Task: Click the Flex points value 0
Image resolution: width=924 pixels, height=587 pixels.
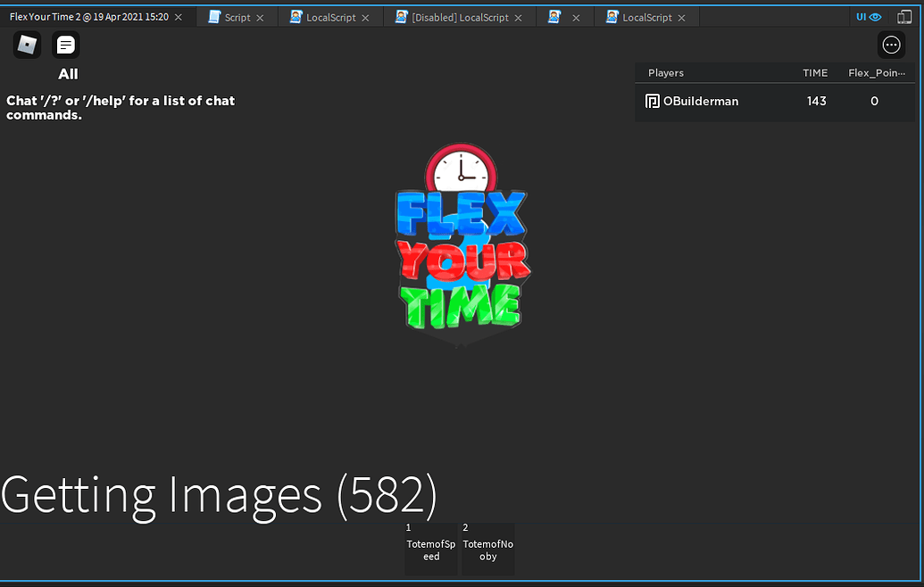Action: coord(874,102)
